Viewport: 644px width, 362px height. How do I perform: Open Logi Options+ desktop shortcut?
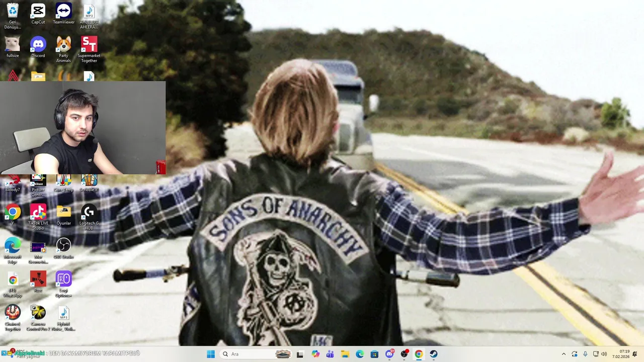click(x=63, y=284)
